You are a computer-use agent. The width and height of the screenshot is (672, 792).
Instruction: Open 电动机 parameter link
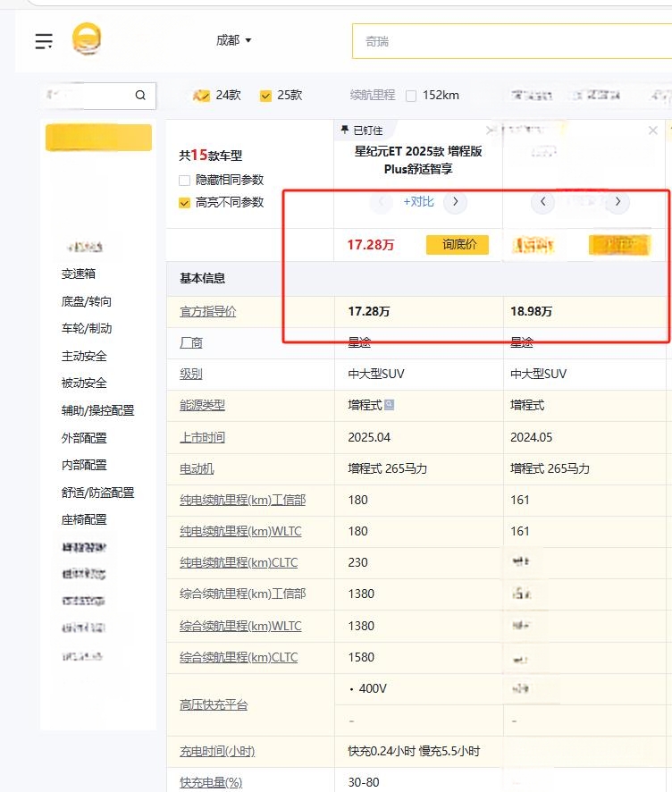pyautogui.click(x=197, y=468)
